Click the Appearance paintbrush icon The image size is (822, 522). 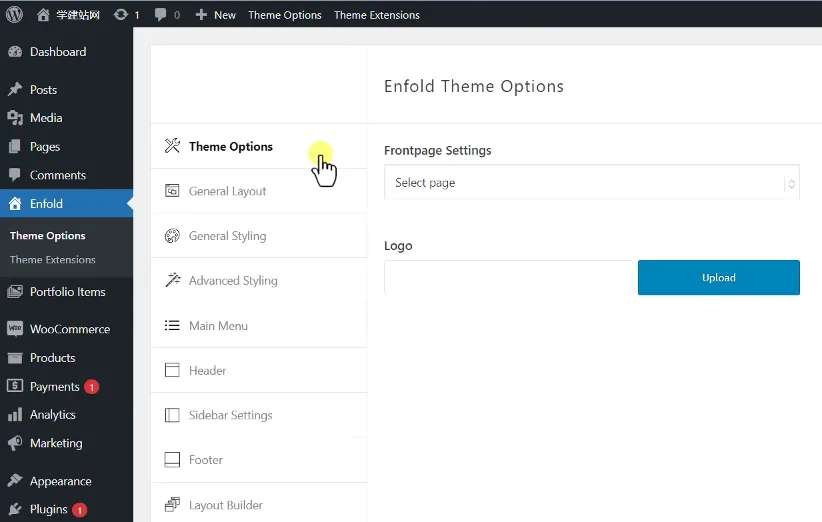(x=15, y=481)
